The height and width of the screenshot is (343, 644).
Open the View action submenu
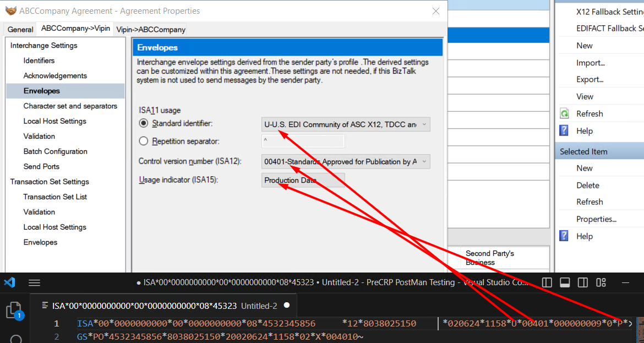tap(585, 96)
